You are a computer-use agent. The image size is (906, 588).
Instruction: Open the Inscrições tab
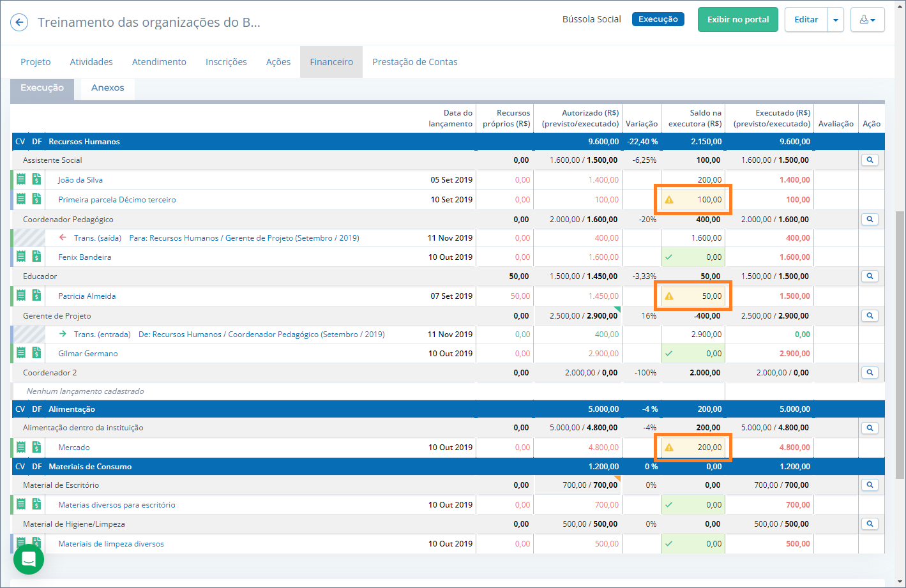[226, 62]
